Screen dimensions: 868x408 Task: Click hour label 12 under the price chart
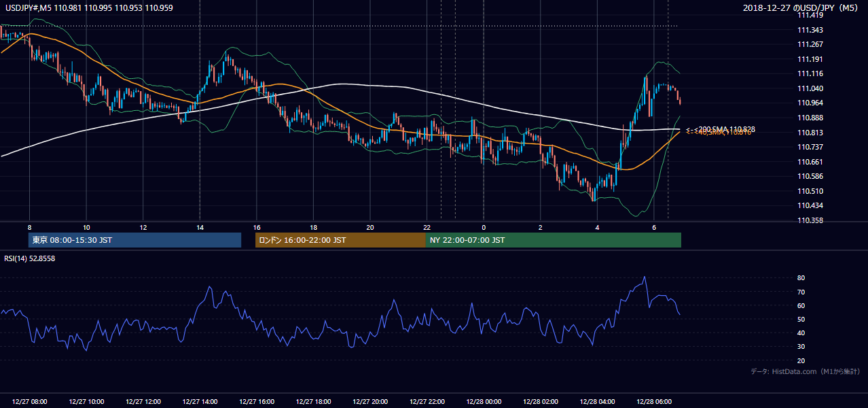[x=143, y=227]
